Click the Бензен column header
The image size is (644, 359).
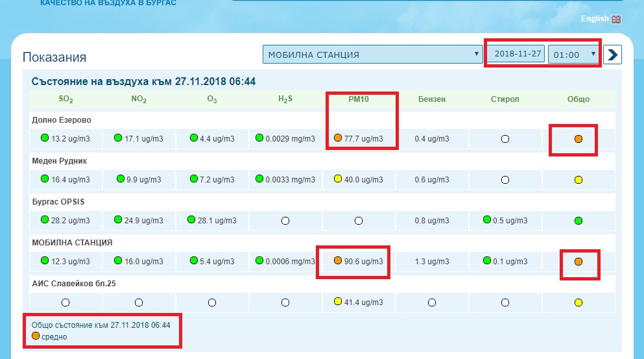(x=432, y=99)
